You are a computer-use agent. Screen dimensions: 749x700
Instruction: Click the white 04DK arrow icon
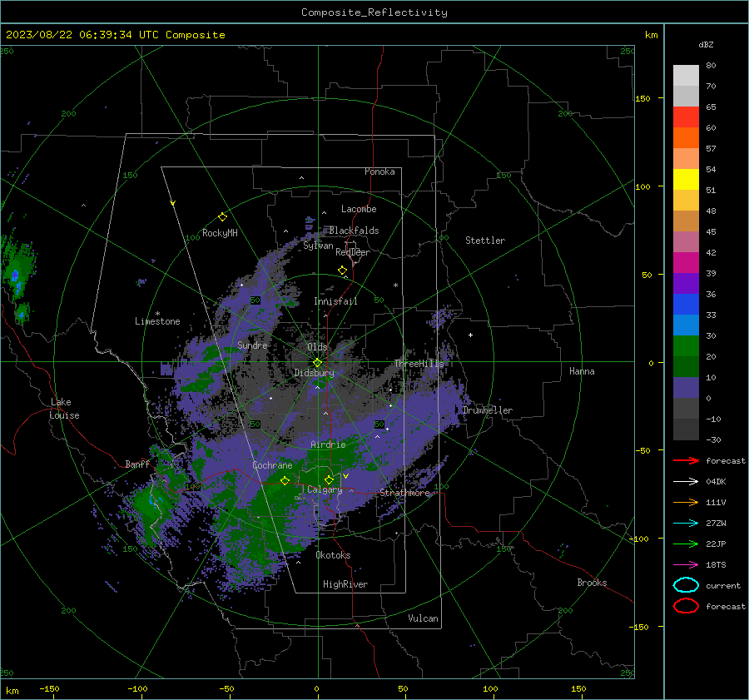tap(686, 481)
